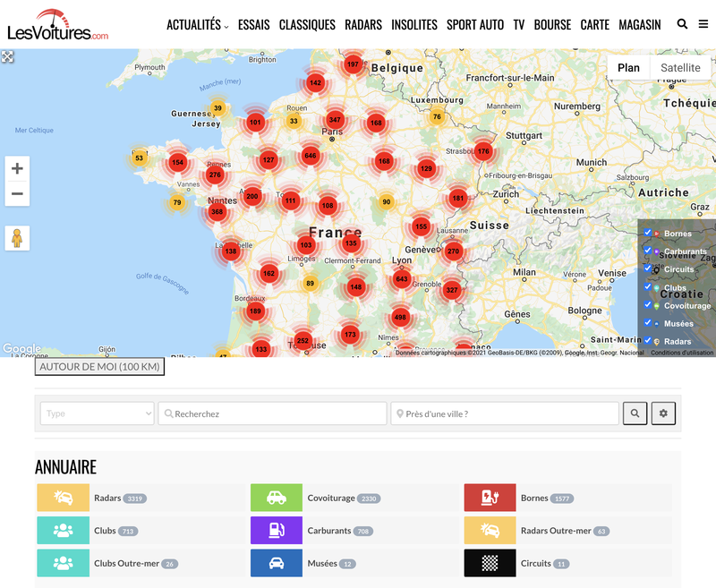Click the search form settings gear icon
Viewport: 716px width, 588px height.
(x=663, y=413)
